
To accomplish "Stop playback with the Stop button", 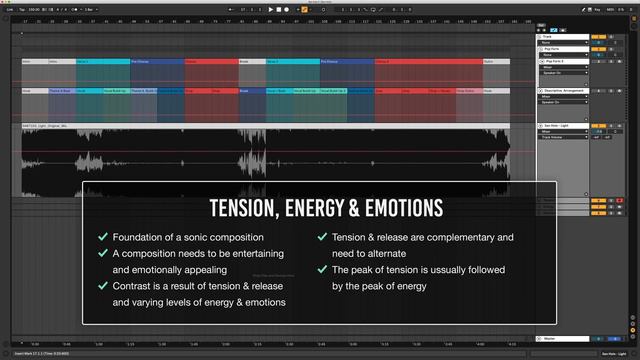I will (x=279, y=9).
